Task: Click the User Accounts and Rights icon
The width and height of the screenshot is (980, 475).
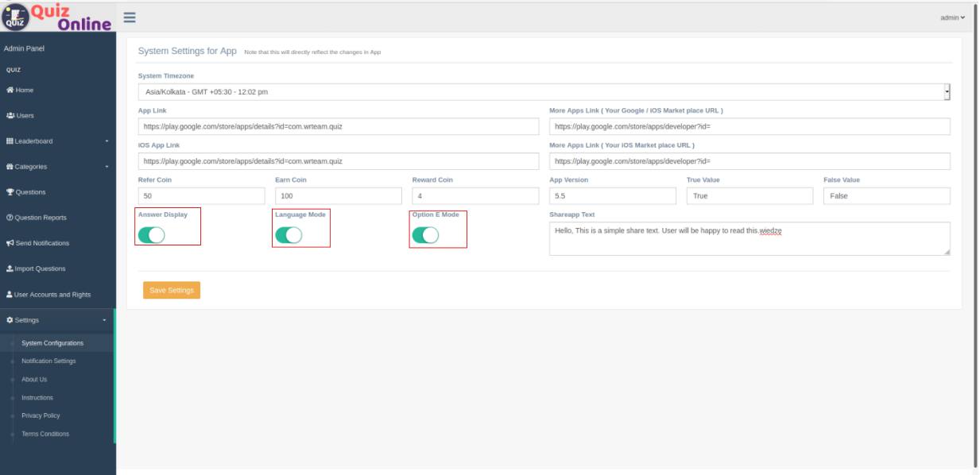Action: coord(10,295)
